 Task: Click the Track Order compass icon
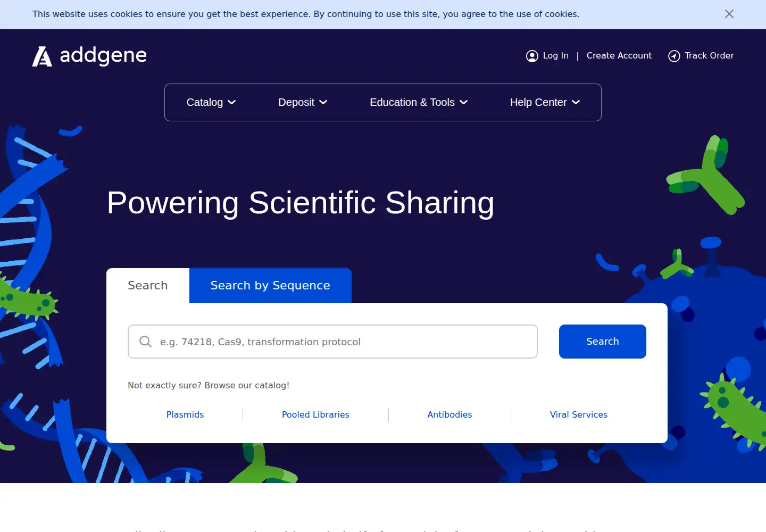click(674, 56)
